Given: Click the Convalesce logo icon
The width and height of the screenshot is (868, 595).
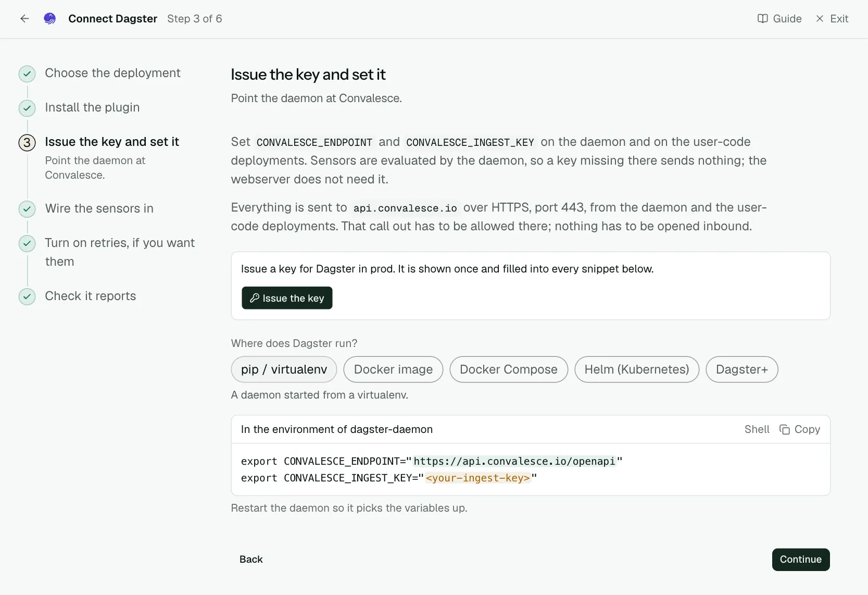Looking at the screenshot, I should (49, 19).
